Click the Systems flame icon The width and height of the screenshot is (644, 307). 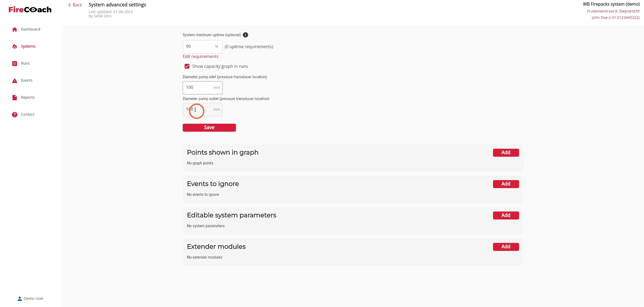point(15,46)
